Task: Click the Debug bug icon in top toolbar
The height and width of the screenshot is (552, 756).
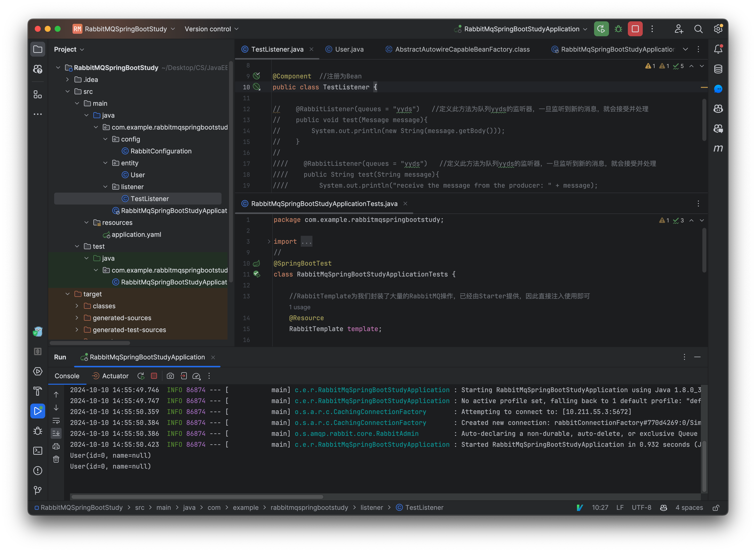Action: pyautogui.click(x=618, y=29)
